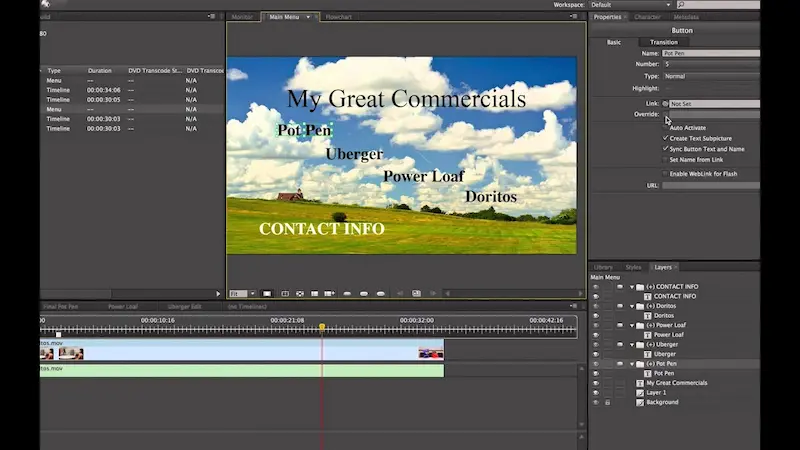The width and height of the screenshot is (800, 450).
Task: Enable WebLink for Flash checkbox
Action: [x=665, y=174]
